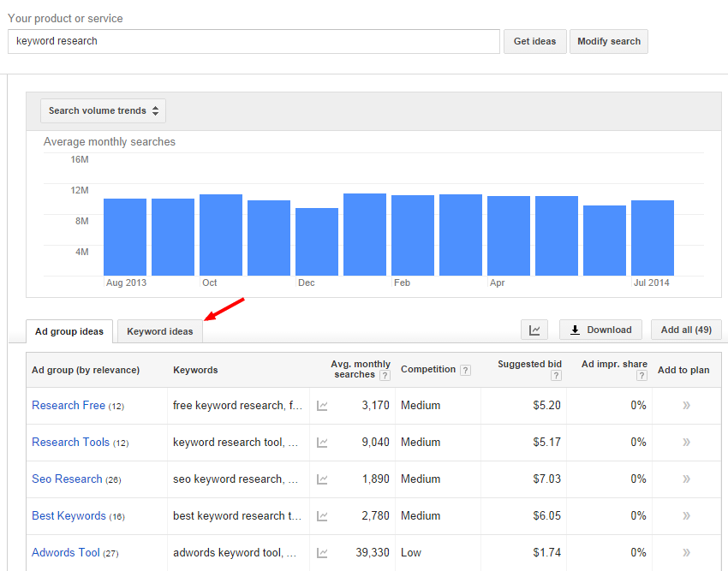Screen dimensions: 728x571
Task: Click the Ad impr. share help icon
Action: [x=641, y=374]
